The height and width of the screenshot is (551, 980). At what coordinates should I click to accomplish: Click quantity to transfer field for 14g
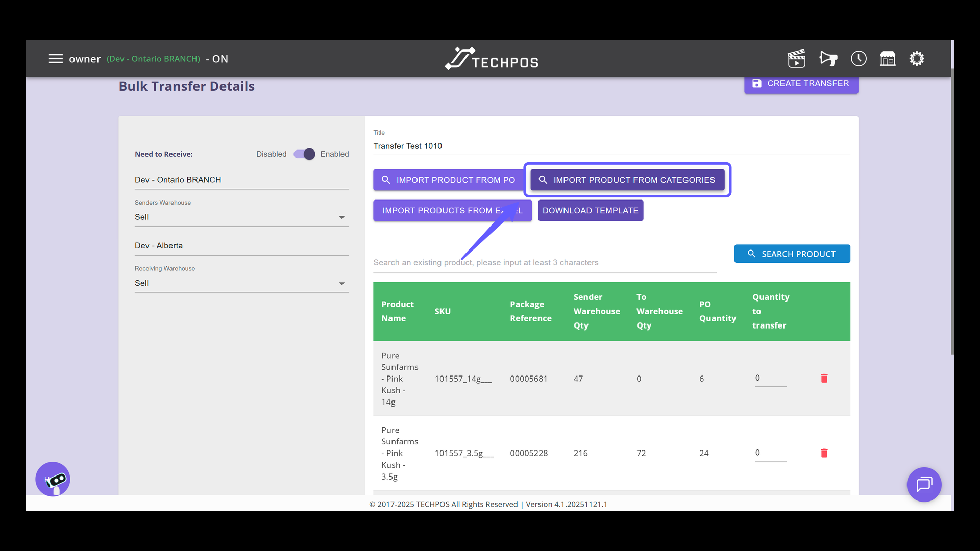pos(770,378)
